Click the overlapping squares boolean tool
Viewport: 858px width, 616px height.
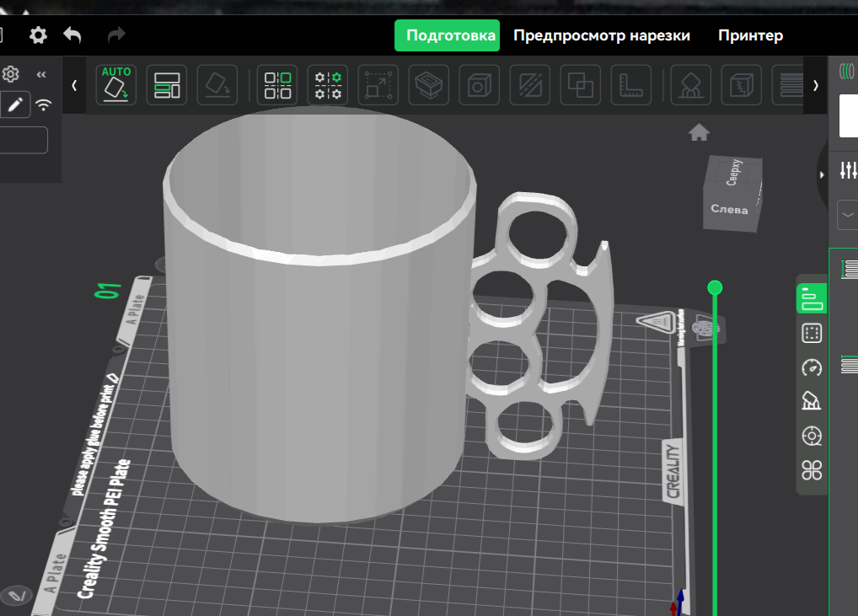point(581,85)
